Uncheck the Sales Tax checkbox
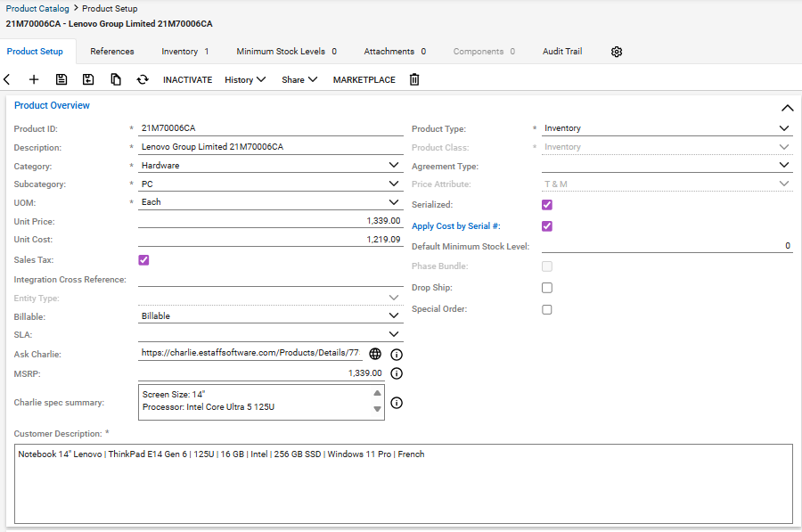The image size is (802, 532). click(143, 260)
